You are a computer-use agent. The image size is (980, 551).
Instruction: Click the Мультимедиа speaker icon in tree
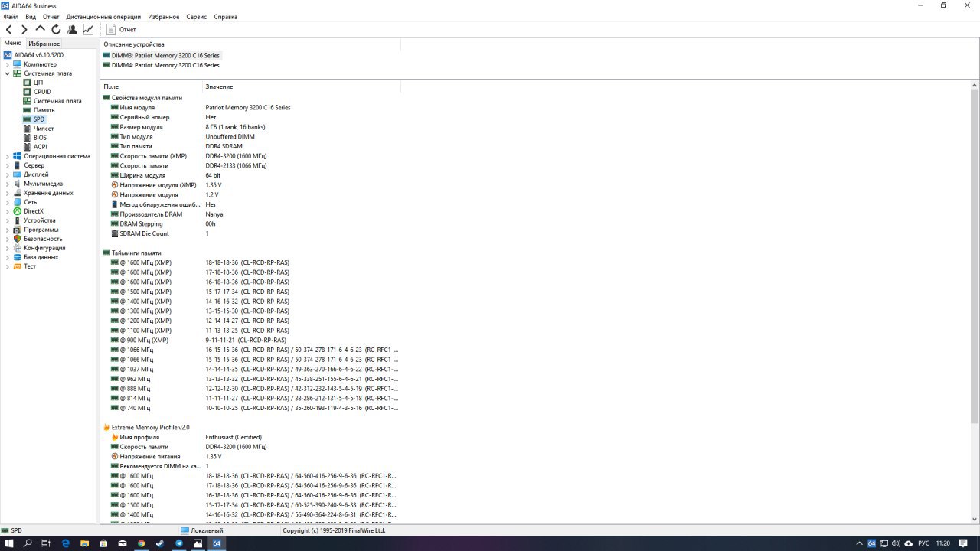(x=17, y=184)
